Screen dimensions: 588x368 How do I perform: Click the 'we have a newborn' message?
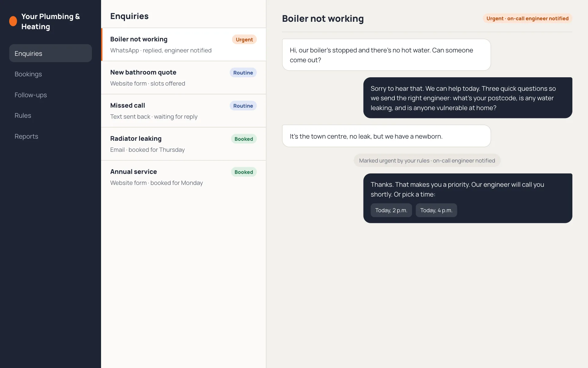click(x=386, y=136)
